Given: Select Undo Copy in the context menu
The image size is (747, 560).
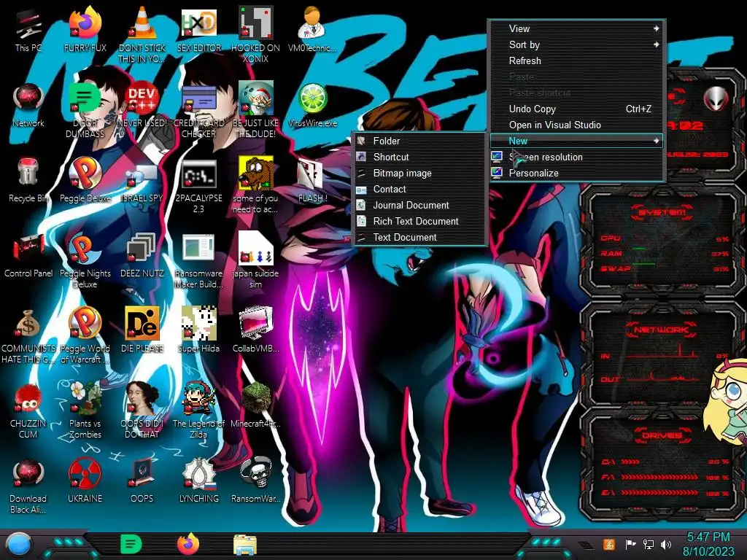Looking at the screenshot, I should [576, 109].
